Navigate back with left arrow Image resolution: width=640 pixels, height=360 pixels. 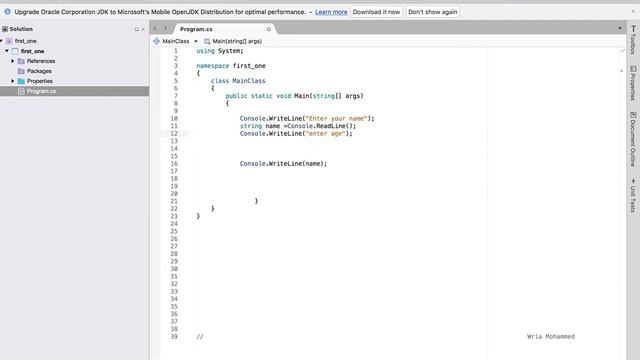(155, 29)
